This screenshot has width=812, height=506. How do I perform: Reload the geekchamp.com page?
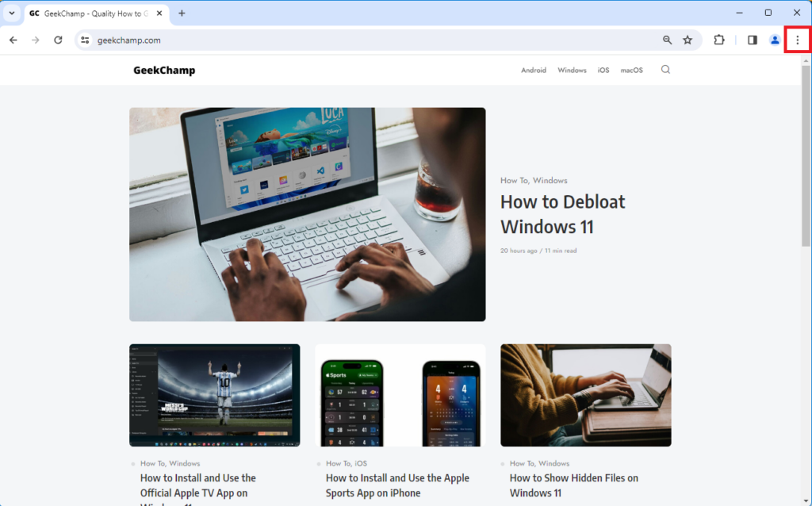click(x=58, y=40)
